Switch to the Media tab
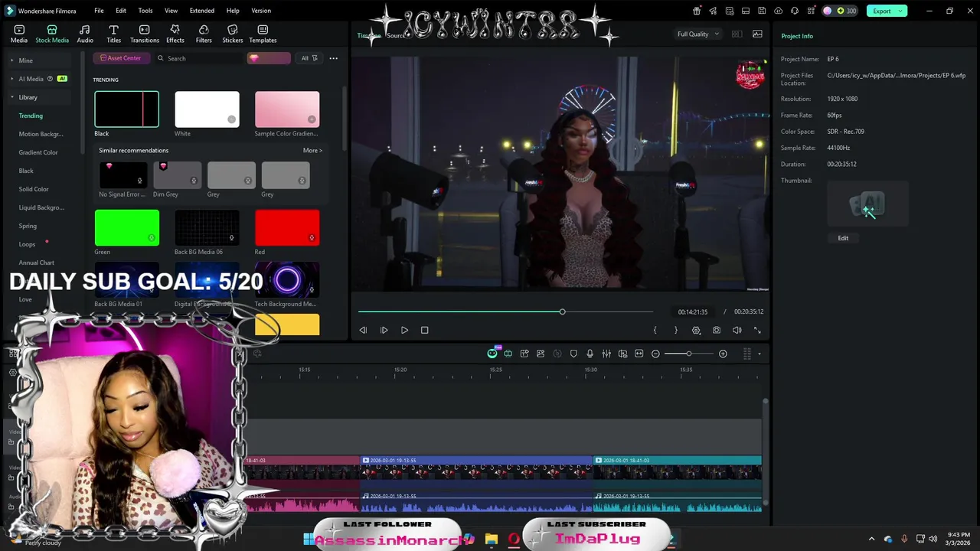 [19, 34]
